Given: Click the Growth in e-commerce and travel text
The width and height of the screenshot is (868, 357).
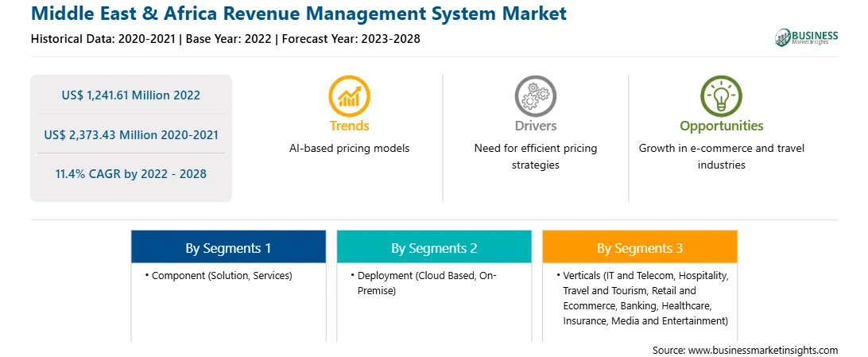Looking at the screenshot, I should [x=721, y=157].
